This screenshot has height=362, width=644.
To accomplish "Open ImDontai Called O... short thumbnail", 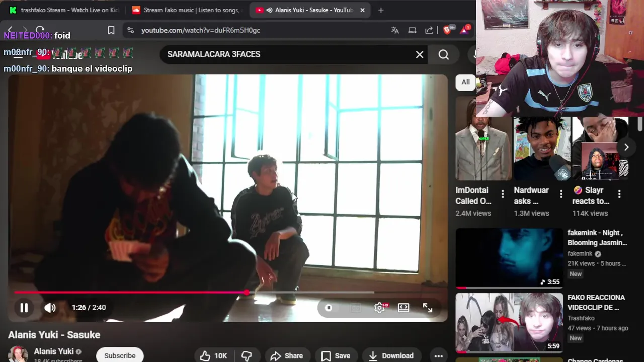I will coord(484,139).
